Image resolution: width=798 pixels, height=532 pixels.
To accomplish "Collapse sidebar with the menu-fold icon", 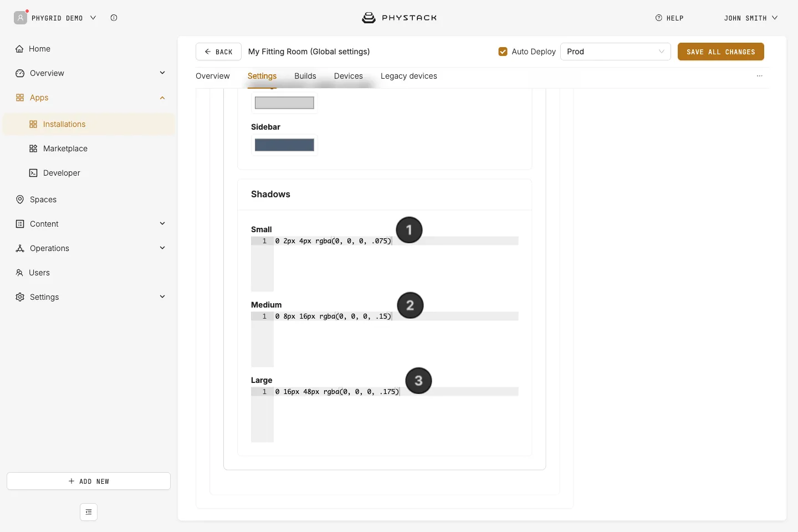I will coord(89,512).
